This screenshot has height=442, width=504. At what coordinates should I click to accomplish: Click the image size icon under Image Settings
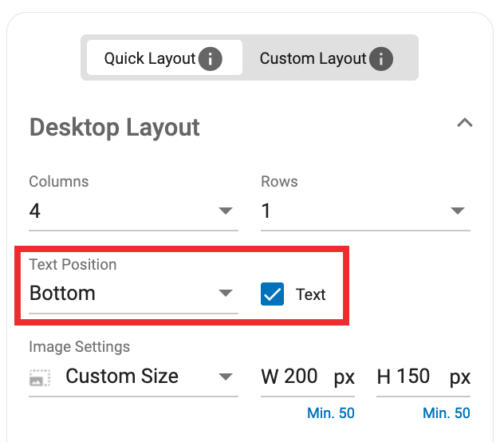click(40, 377)
